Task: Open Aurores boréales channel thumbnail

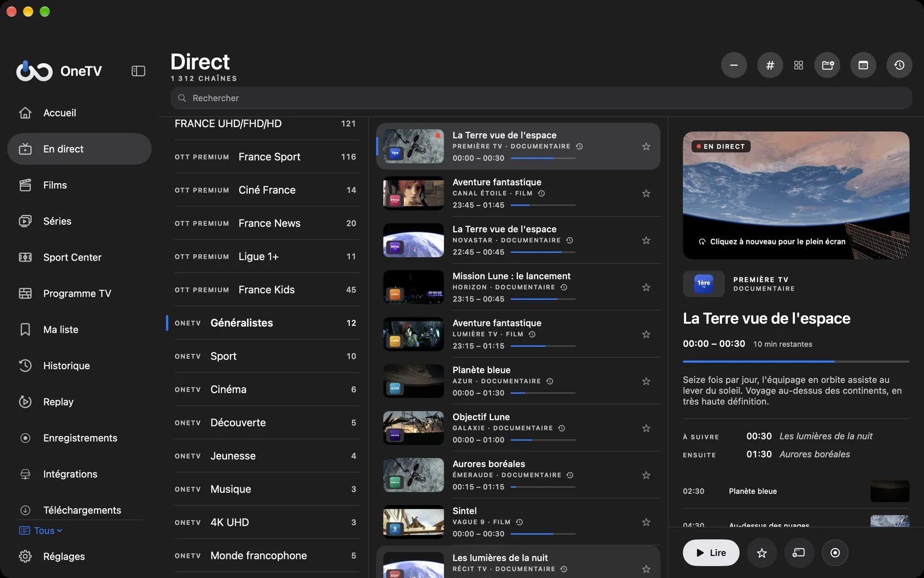Action: (x=413, y=475)
